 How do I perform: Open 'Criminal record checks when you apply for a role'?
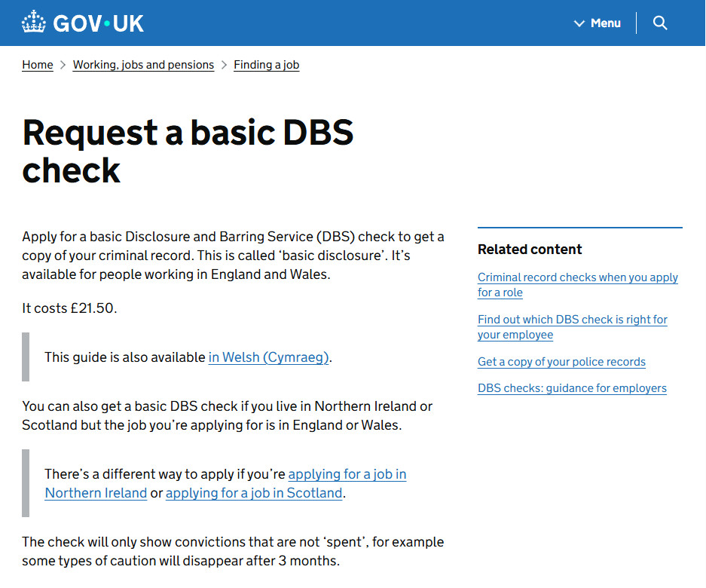click(577, 277)
